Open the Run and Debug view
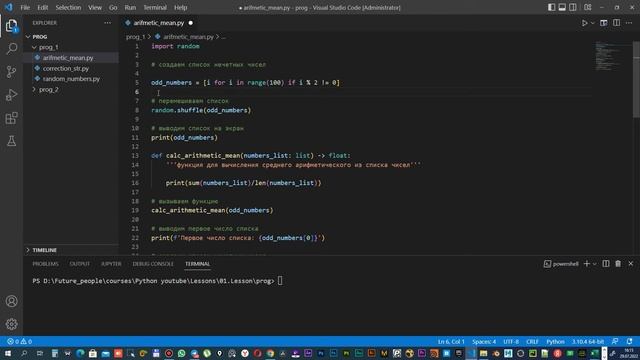Screen dimensions: 640x360 [11, 95]
